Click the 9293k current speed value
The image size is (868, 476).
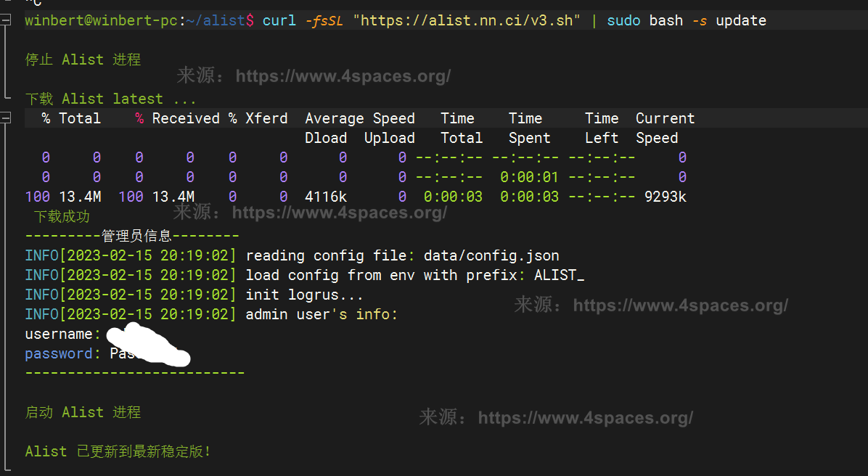665,197
